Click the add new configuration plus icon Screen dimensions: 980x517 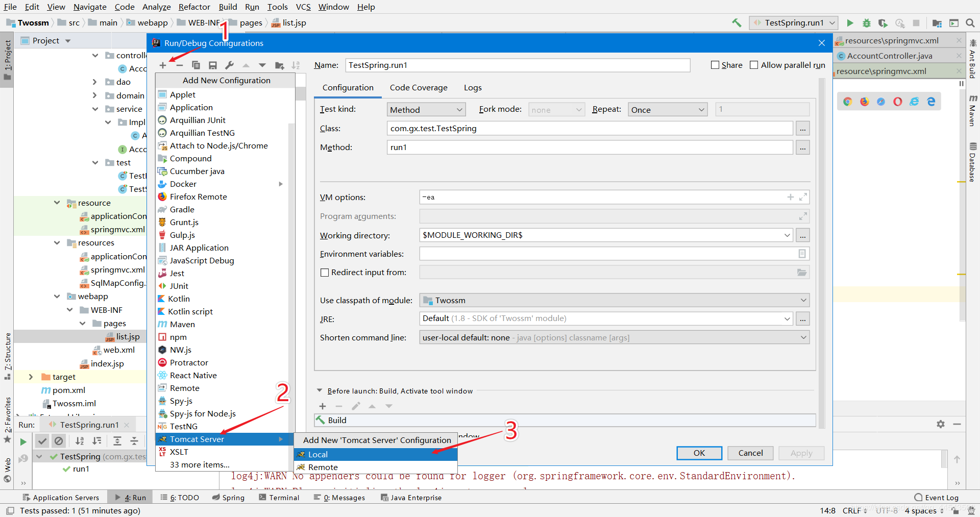point(163,65)
